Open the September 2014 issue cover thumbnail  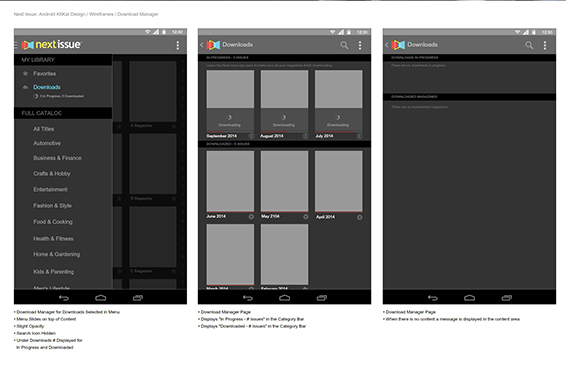pyautogui.click(x=230, y=89)
